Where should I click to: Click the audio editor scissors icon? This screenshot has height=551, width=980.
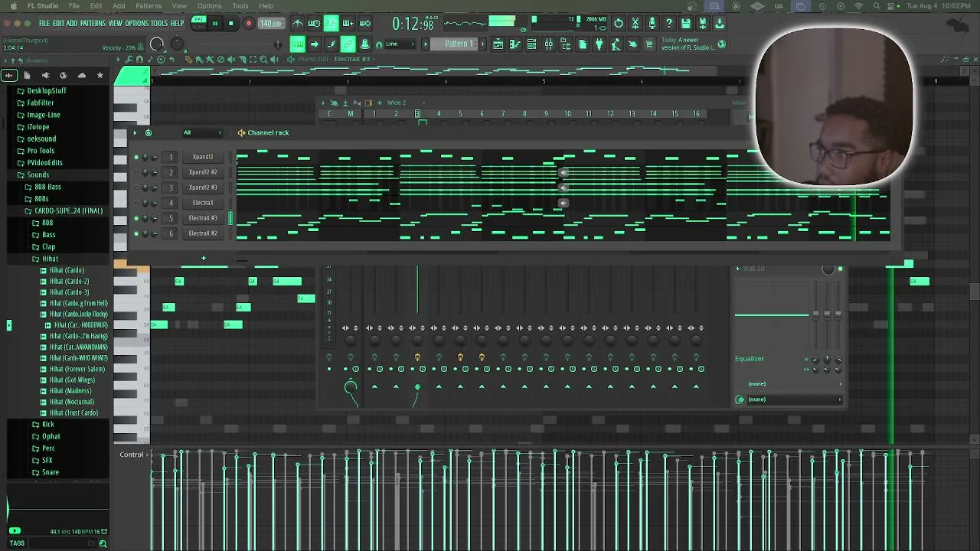click(635, 23)
